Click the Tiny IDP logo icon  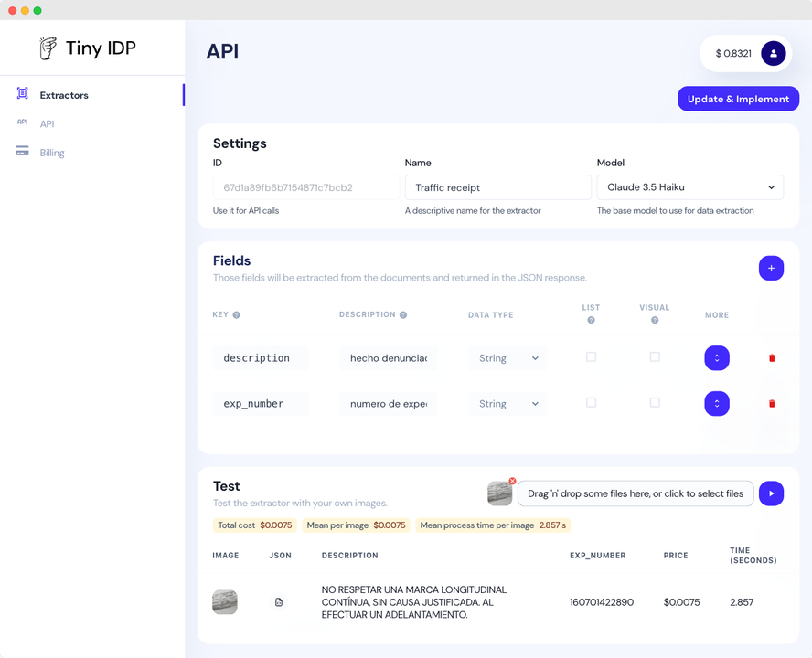(x=48, y=48)
